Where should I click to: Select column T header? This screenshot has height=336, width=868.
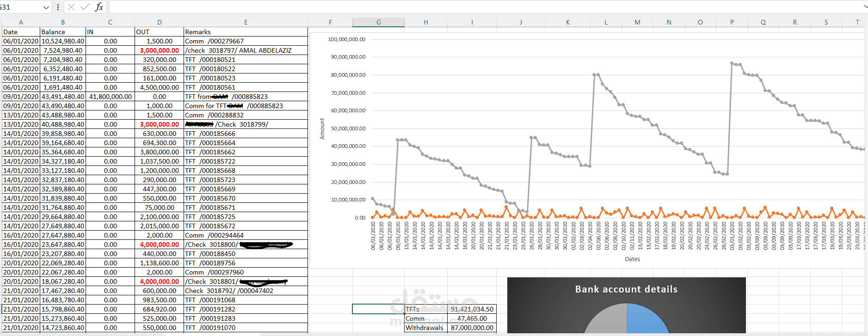857,22
